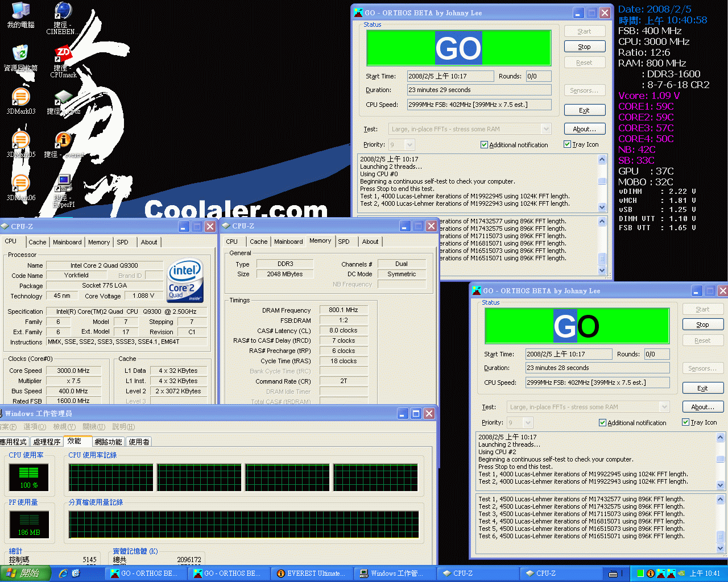This screenshot has height=582, width=728.
Task: Switch to 處理程序 tab in Task Manager
Action: 47,442
